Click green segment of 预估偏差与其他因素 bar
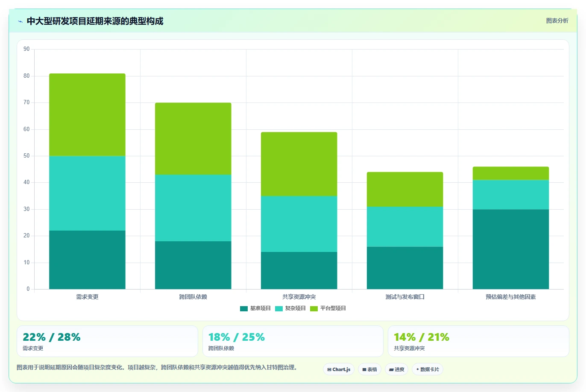 pos(511,173)
